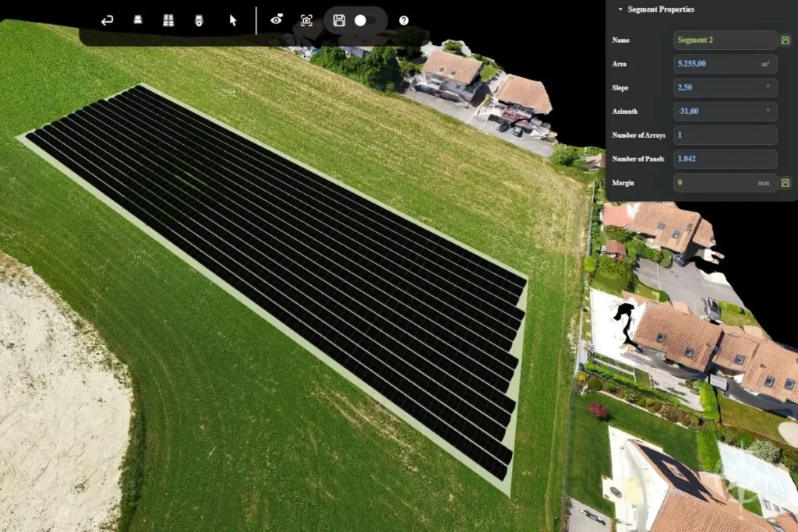The width and height of the screenshot is (798, 532).
Task: Collapse the Segment Properties panel
Action: tap(620, 9)
